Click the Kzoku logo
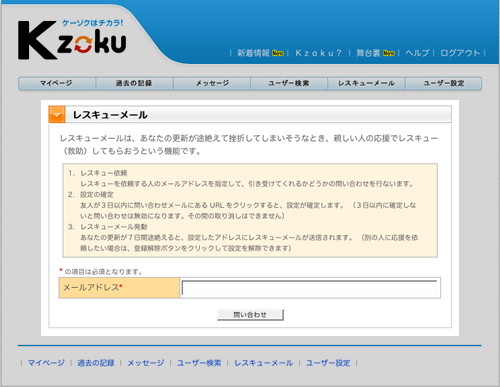 pyautogui.click(x=72, y=39)
